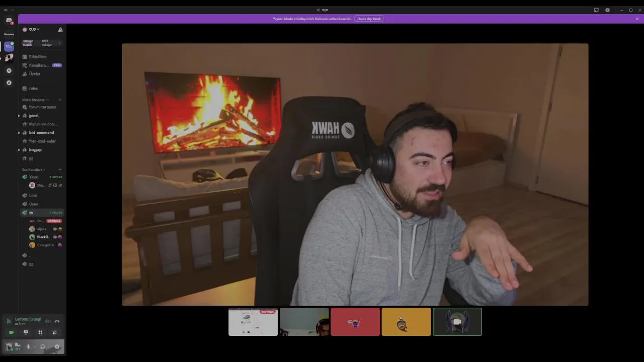
Task: Open the Discover servers compass icon
Action: [x=9, y=82]
